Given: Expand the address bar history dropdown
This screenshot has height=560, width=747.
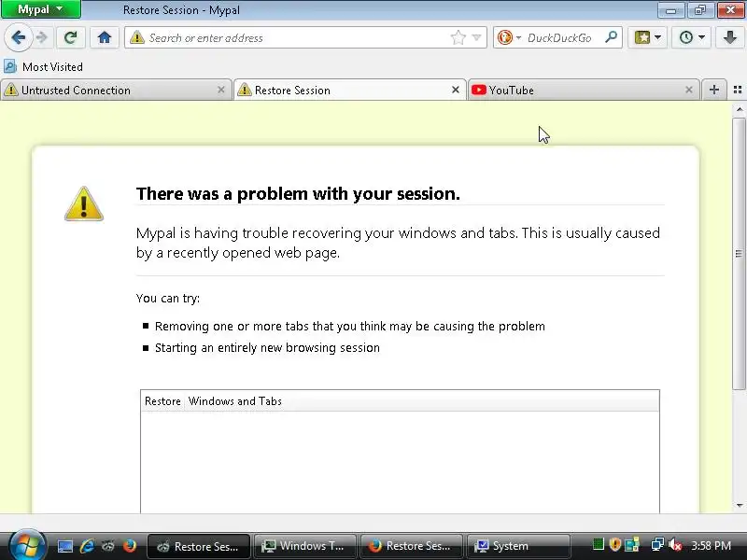Looking at the screenshot, I should pyautogui.click(x=476, y=37).
